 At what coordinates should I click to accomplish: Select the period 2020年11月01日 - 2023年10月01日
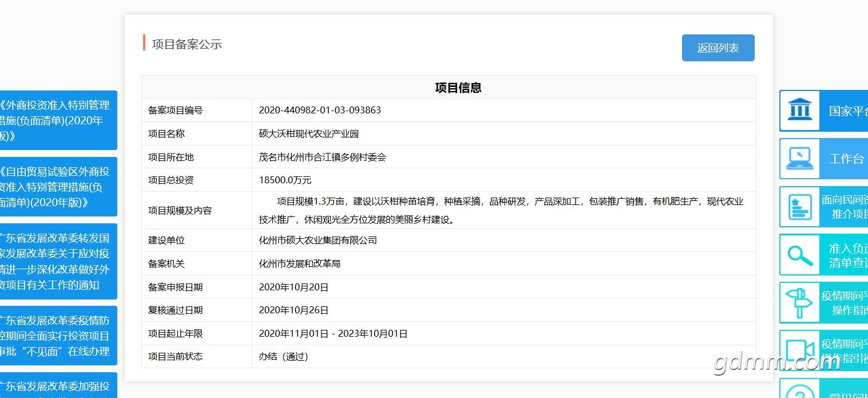(333, 333)
